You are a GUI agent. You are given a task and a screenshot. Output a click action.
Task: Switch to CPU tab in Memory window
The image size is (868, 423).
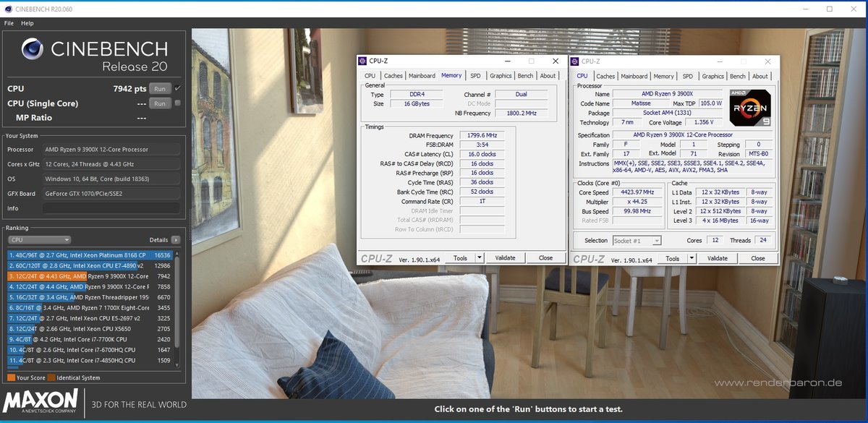coord(370,76)
